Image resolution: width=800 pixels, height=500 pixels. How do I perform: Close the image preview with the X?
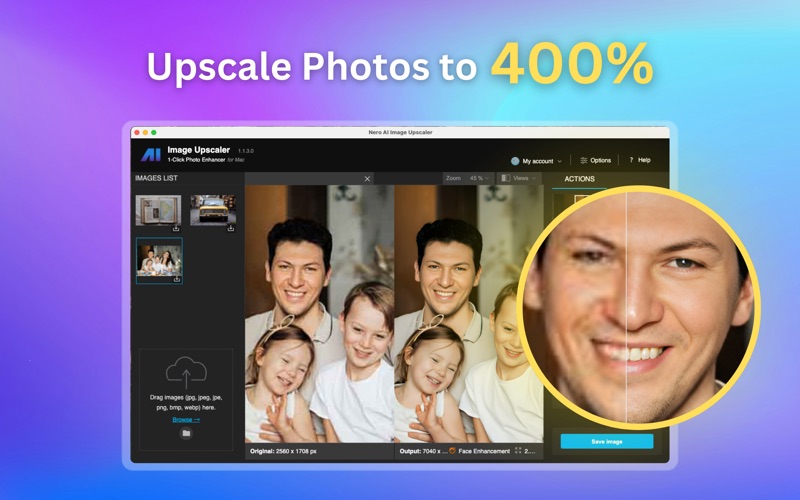pos(367,179)
